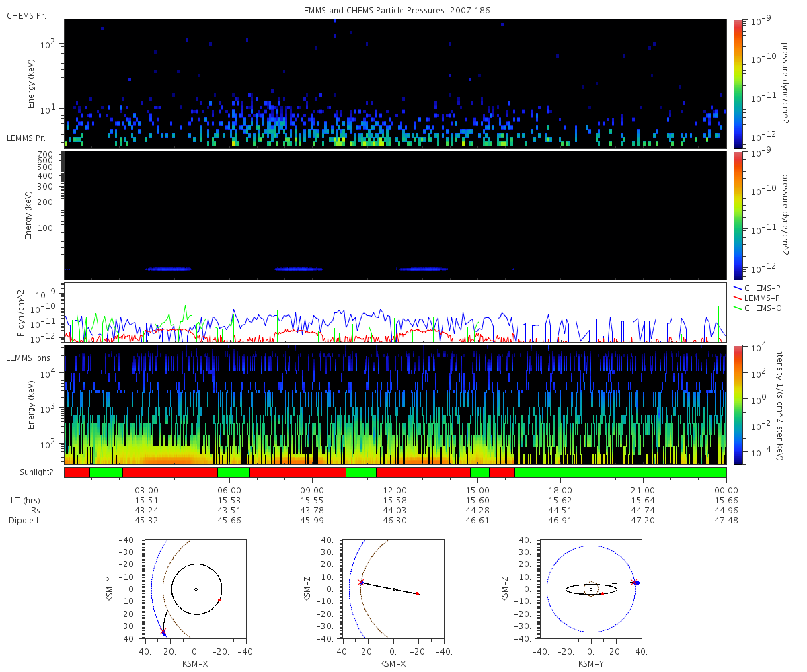
Task: Click the 18:00 time axis label
Action: point(560,490)
